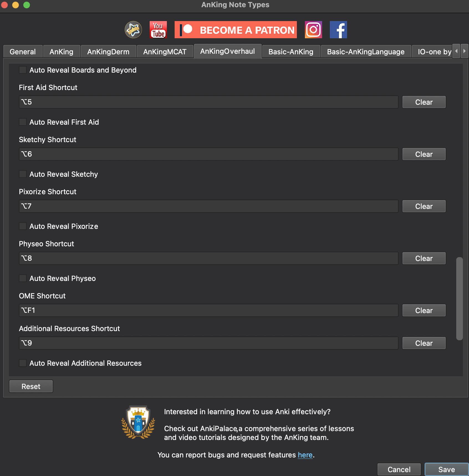Clear the Pixorize shortcut

pyautogui.click(x=424, y=206)
